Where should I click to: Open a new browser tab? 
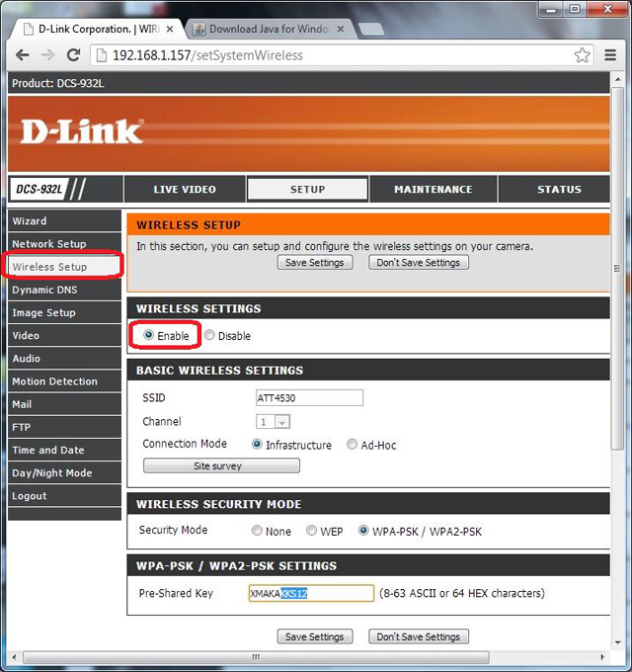[371, 29]
